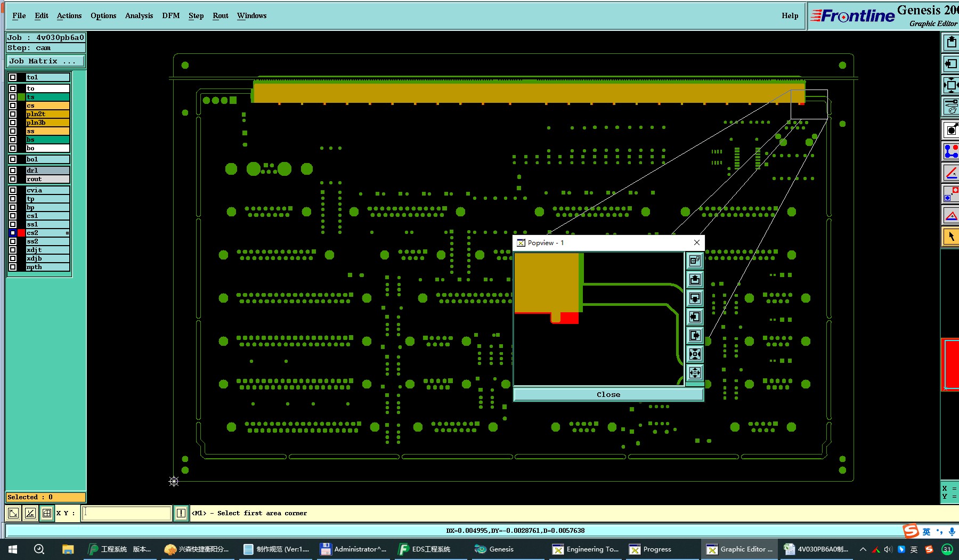959x560 pixels.
Task: Select the snap between features tool
Action: tap(951, 194)
